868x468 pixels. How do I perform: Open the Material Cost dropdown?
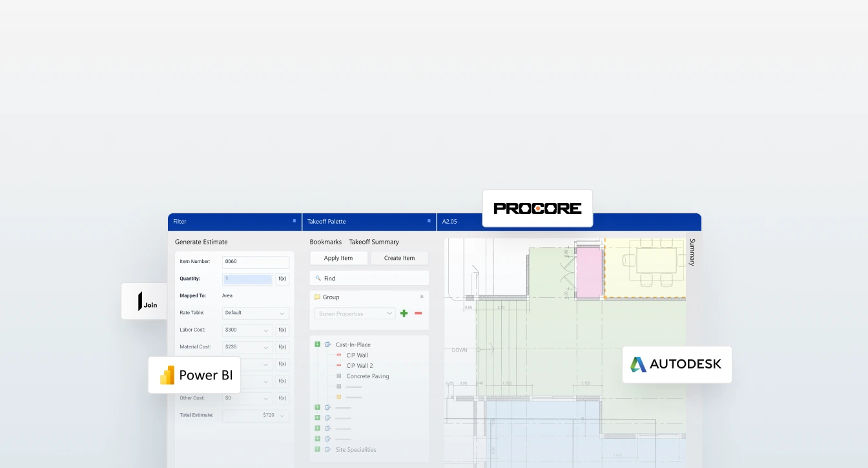(247, 347)
